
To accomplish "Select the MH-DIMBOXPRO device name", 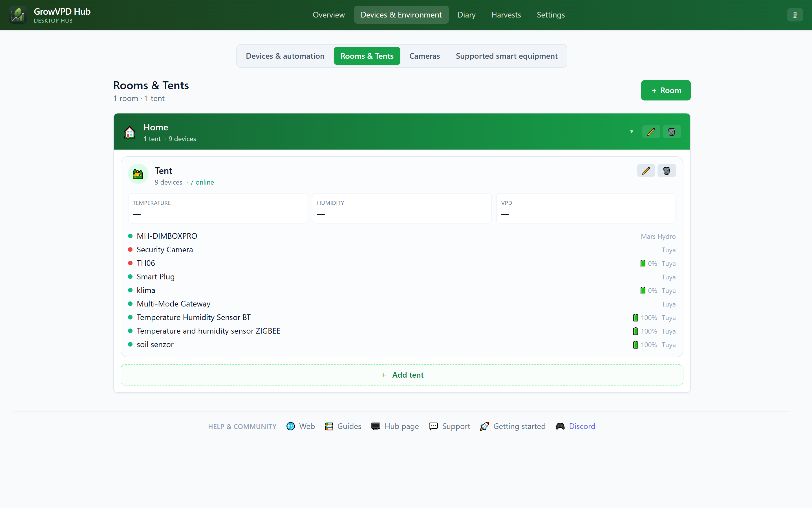I will click(x=167, y=236).
